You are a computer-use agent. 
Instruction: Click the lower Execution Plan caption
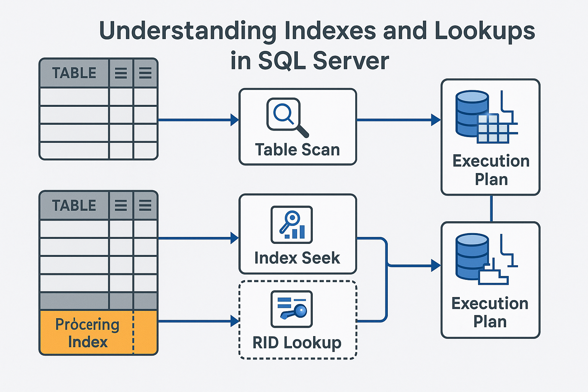tap(490, 312)
